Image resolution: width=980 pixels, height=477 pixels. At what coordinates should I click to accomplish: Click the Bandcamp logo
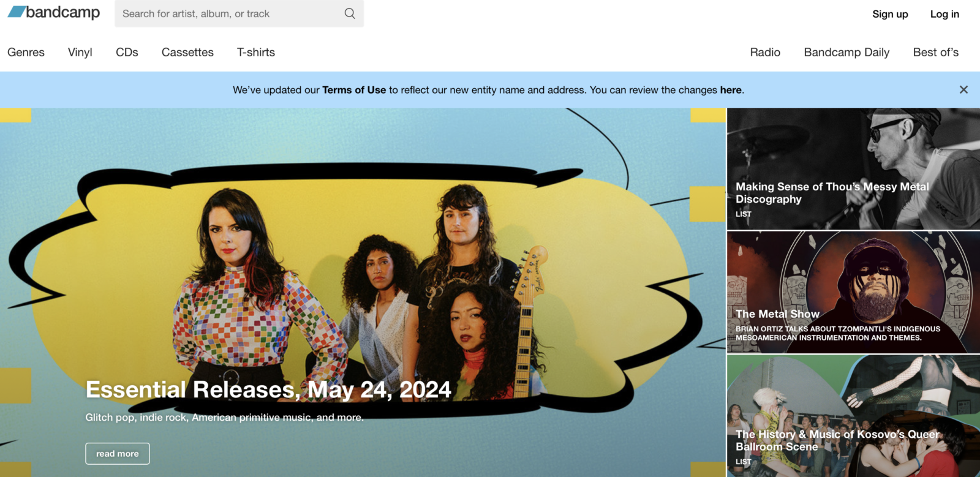[x=54, y=13]
